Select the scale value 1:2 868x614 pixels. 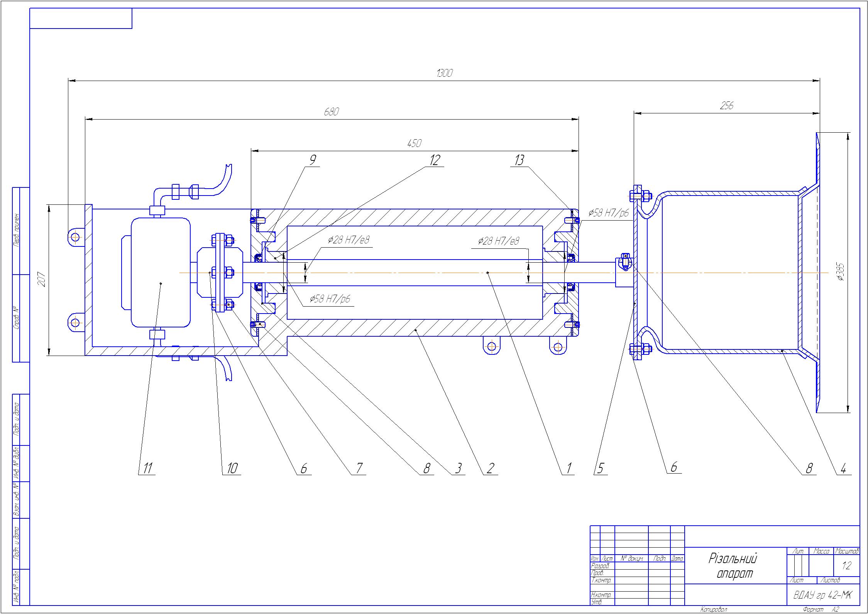846,566
